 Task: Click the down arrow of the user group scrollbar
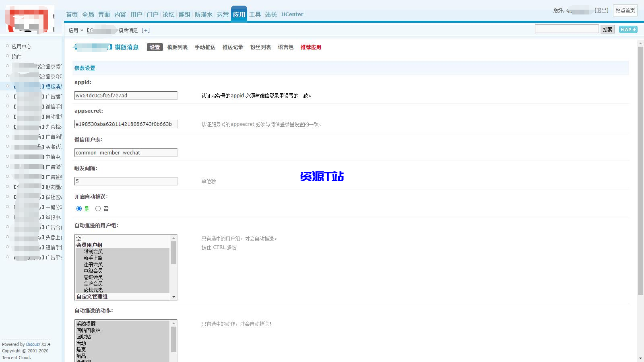(x=174, y=297)
